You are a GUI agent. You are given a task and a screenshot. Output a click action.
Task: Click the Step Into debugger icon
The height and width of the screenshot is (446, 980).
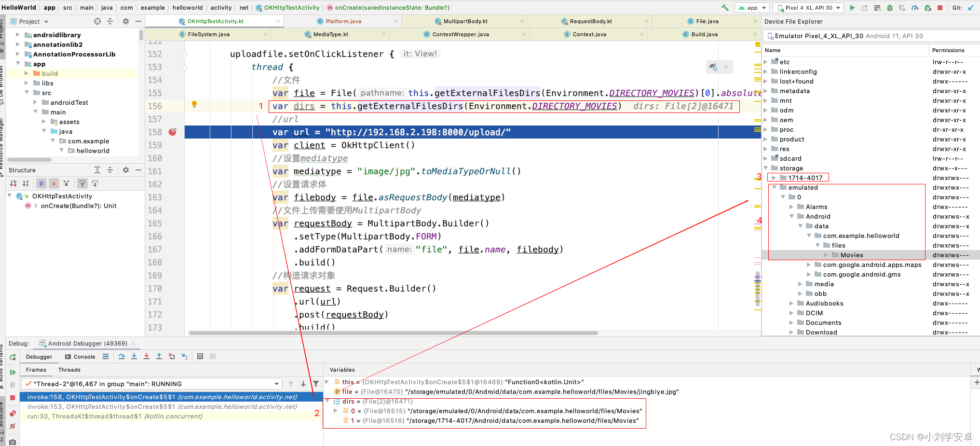click(134, 356)
